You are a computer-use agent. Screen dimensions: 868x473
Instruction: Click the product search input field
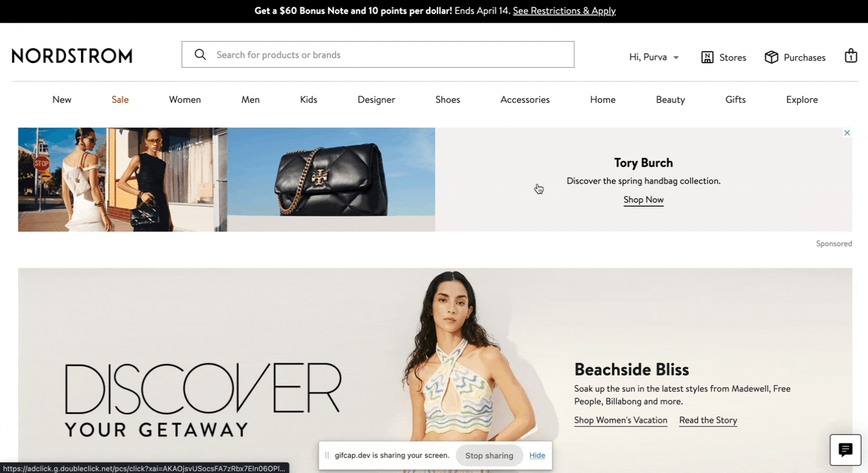click(378, 54)
